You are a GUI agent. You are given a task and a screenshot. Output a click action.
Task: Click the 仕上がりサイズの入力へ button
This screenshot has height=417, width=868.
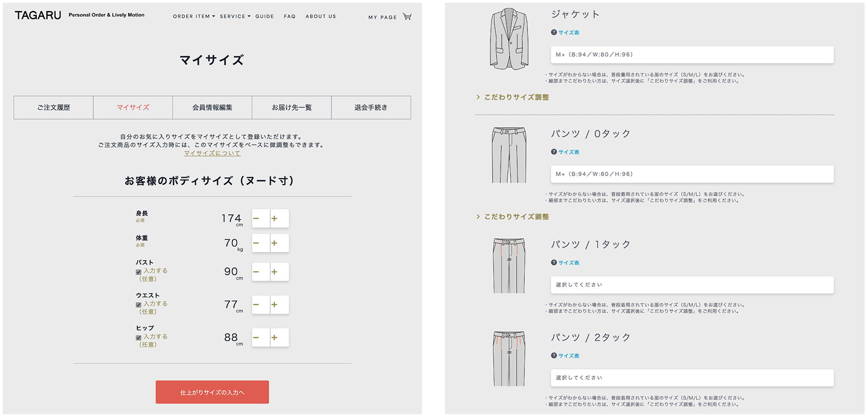212,392
